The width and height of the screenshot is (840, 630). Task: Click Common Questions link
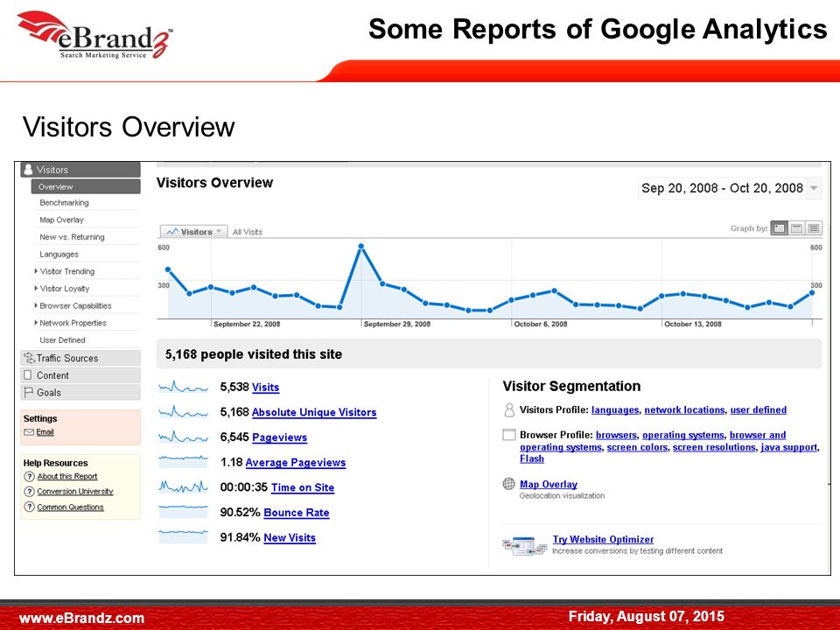pos(70,507)
